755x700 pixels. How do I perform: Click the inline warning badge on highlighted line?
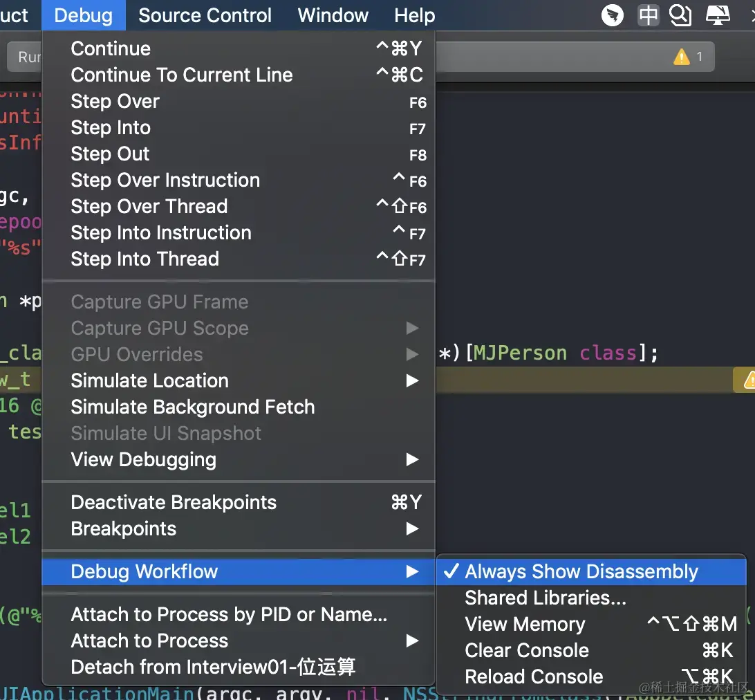point(745,380)
